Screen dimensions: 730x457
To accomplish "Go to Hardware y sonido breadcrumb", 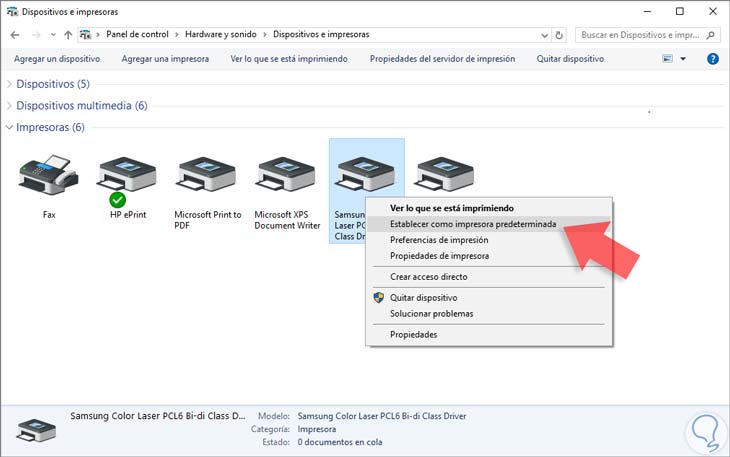I will (x=221, y=34).
